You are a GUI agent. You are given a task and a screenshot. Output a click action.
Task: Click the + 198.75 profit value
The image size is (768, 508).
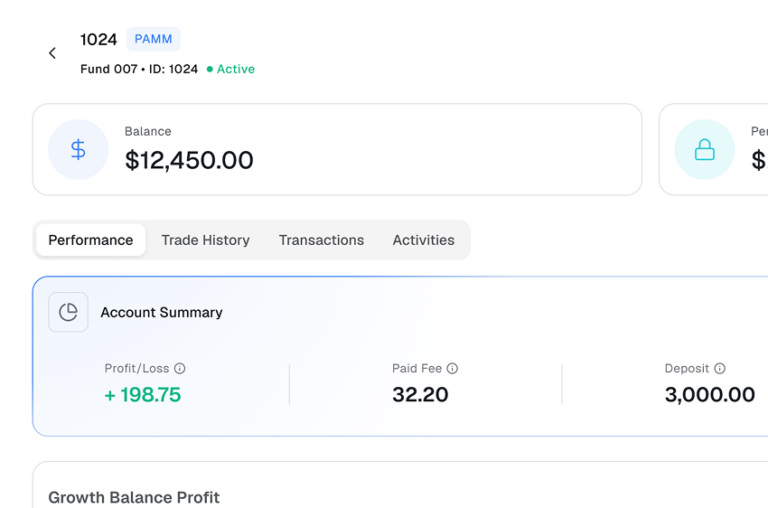pos(143,395)
